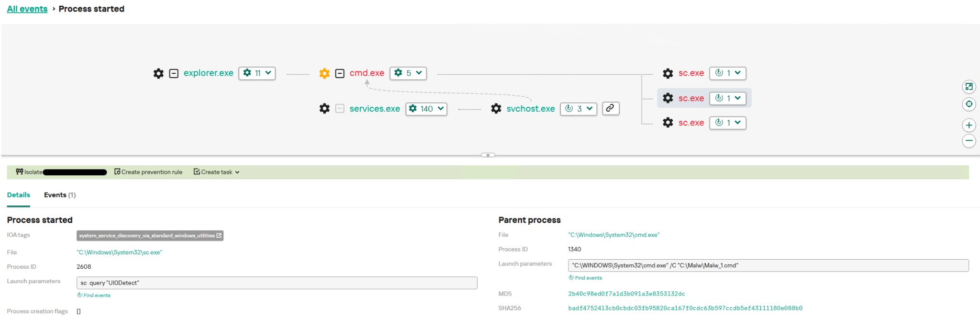Click the fullscreen expand graph icon
980x321 pixels.
click(x=969, y=87)
